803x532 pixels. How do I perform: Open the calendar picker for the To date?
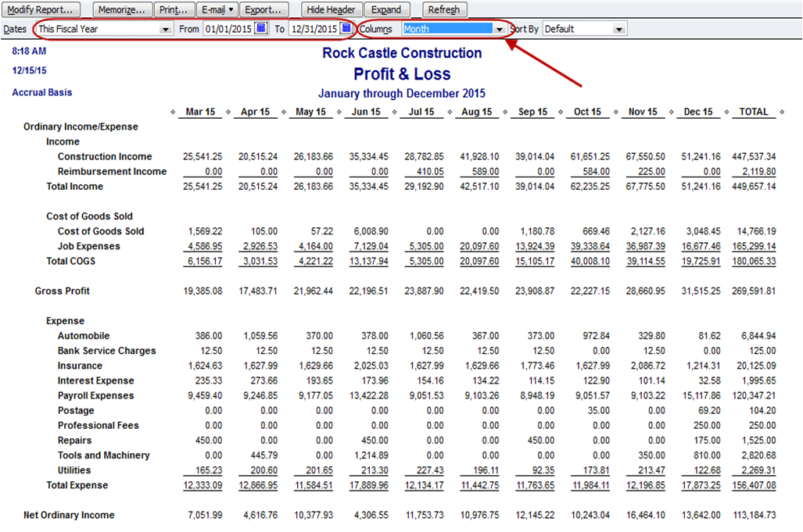click(345, 28)
